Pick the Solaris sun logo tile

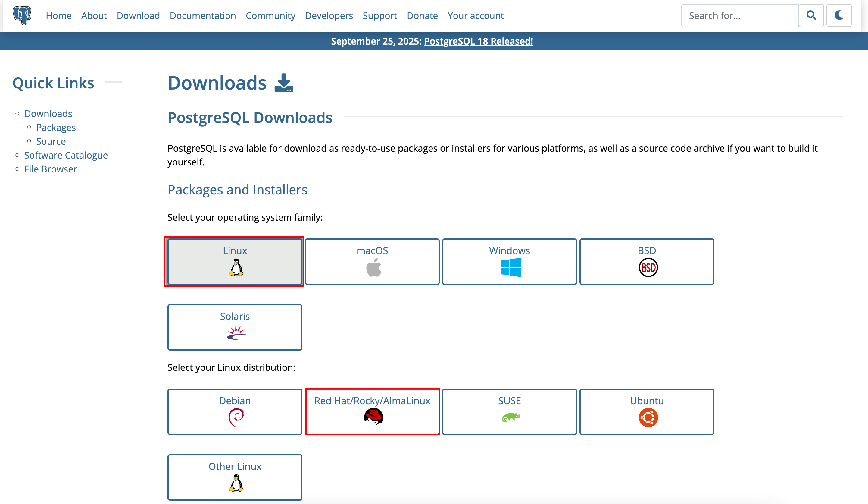coord(235,327)
